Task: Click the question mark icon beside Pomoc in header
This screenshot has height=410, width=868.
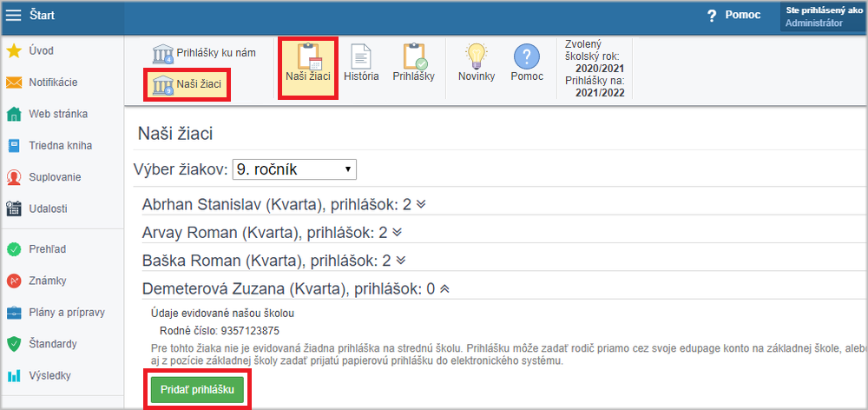Action: [712, 17]
